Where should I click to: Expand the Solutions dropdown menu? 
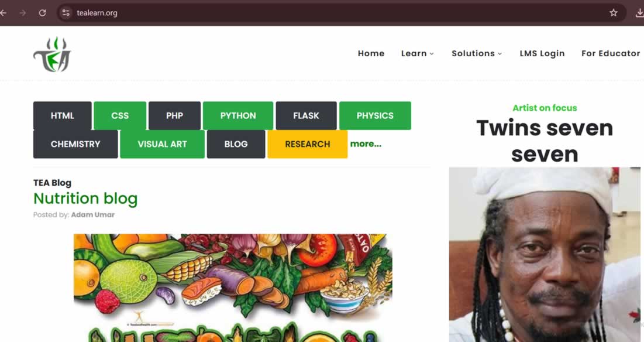[477, 53]
